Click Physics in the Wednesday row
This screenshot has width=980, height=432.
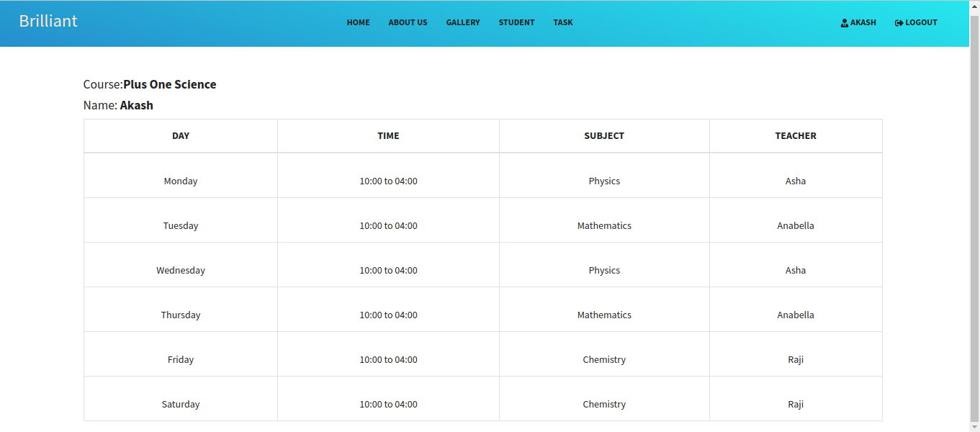(x=604, y=270)
